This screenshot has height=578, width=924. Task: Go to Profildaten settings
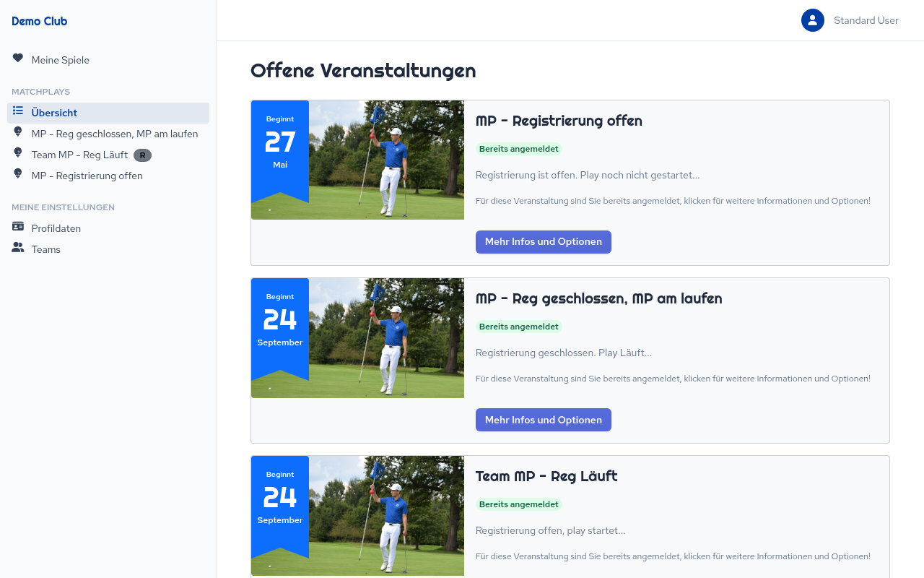pyautogui.click(x=108, y=228)
